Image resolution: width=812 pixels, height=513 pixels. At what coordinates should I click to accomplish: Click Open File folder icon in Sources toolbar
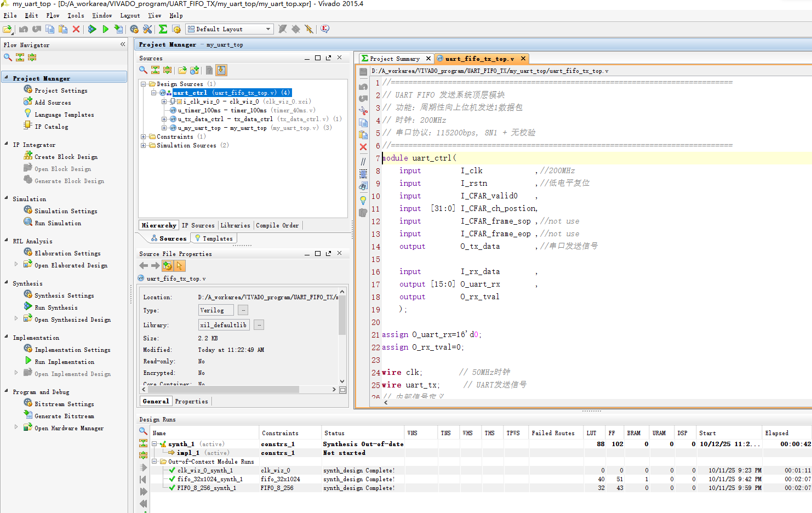182,70
